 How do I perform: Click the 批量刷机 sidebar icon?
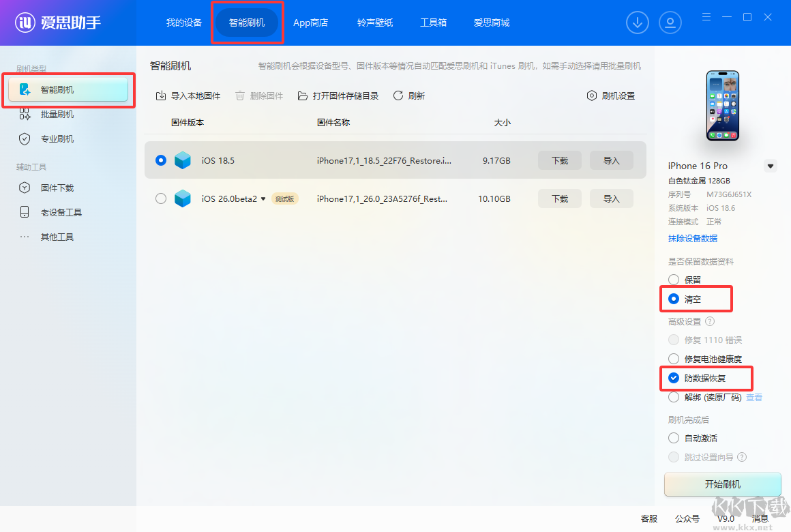click(25, 114)
